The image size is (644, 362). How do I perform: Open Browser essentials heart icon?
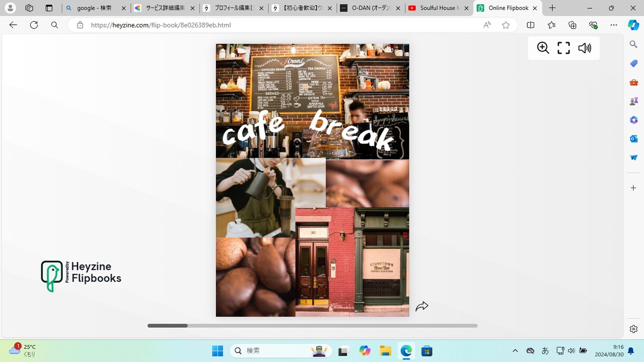(x=593, y=25)
